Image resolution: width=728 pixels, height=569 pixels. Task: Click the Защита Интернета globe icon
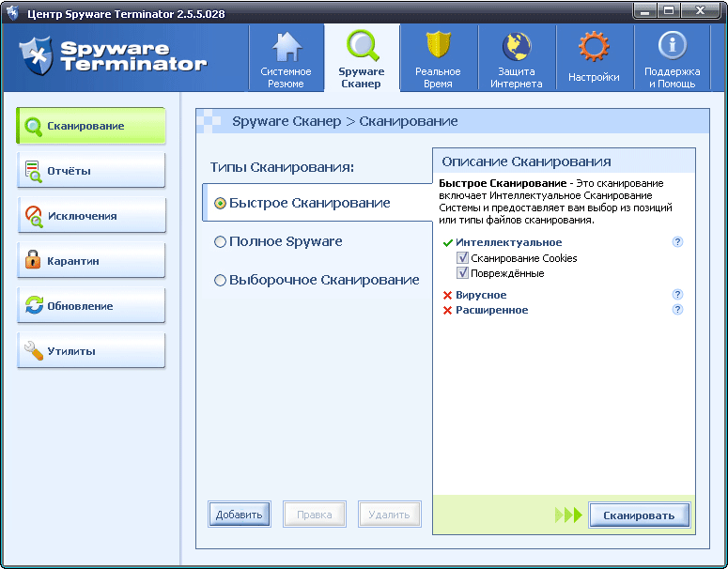(517, 46)
